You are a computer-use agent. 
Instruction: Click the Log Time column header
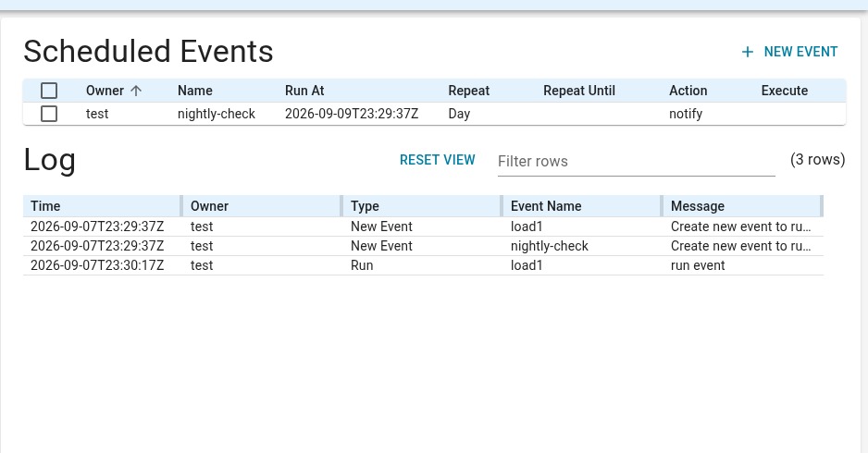pos(45,206)
